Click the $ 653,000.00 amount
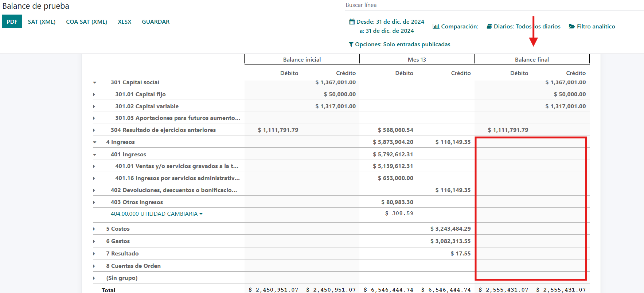 pos(395,178)
